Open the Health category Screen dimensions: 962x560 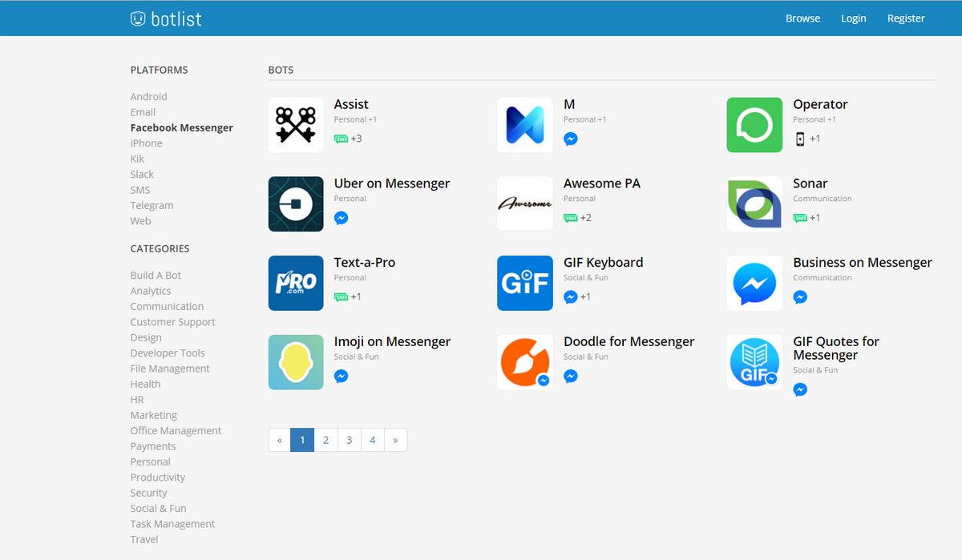coord(146,384)
